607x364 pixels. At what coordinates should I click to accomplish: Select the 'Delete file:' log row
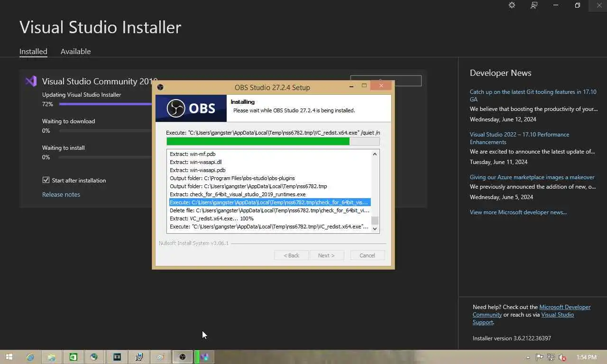[x=269, y=210]
